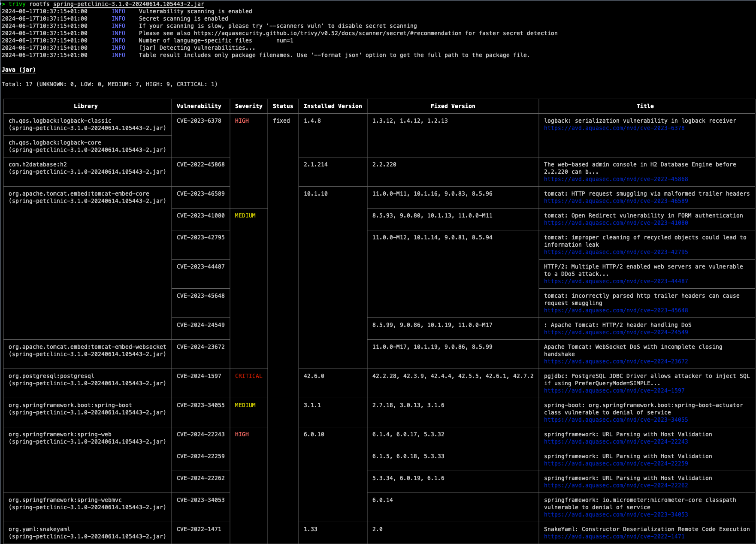
Task: Open the CVE-2023-45648 aquasec link
Action: point(616,311)
